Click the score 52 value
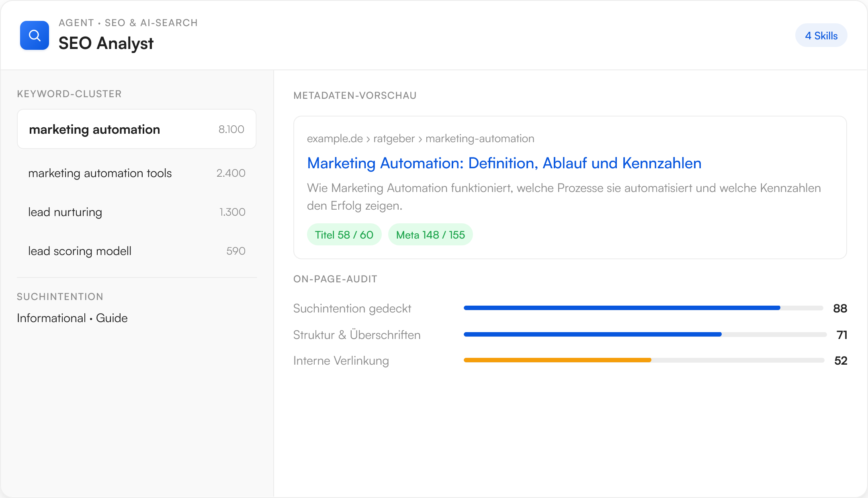The image size is (868, 498). pyautogui.click(x=841, y=361)
